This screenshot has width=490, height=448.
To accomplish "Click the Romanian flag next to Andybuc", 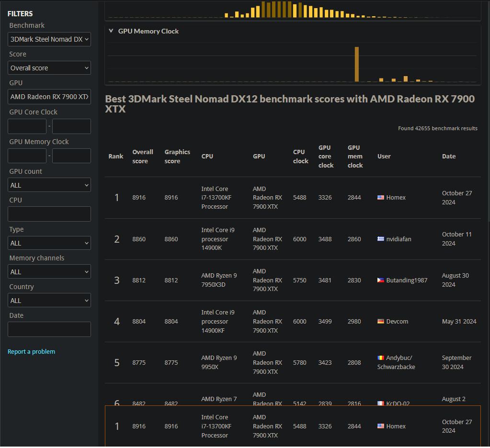I will [381, 358].
